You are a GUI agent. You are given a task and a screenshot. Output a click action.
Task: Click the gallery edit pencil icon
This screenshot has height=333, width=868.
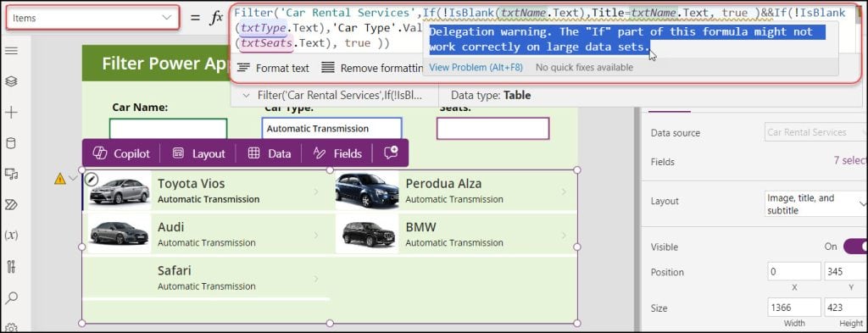(92, 179)
